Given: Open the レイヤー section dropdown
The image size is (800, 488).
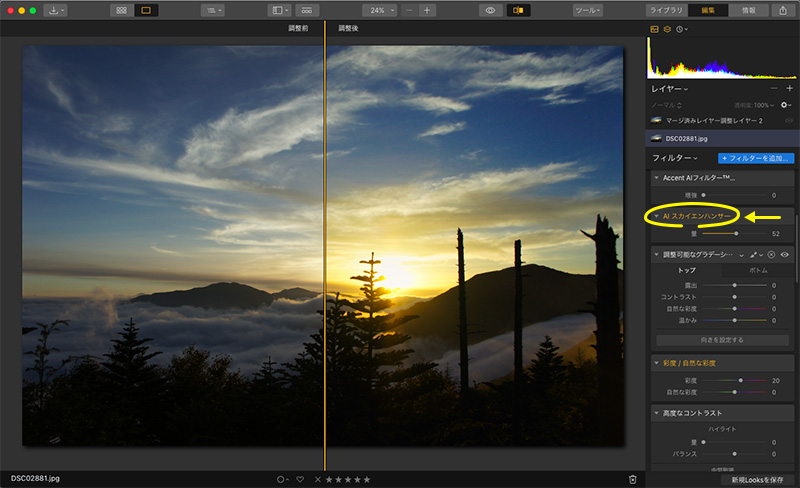Looking at the screenshot, I should [x=669, y=89].
